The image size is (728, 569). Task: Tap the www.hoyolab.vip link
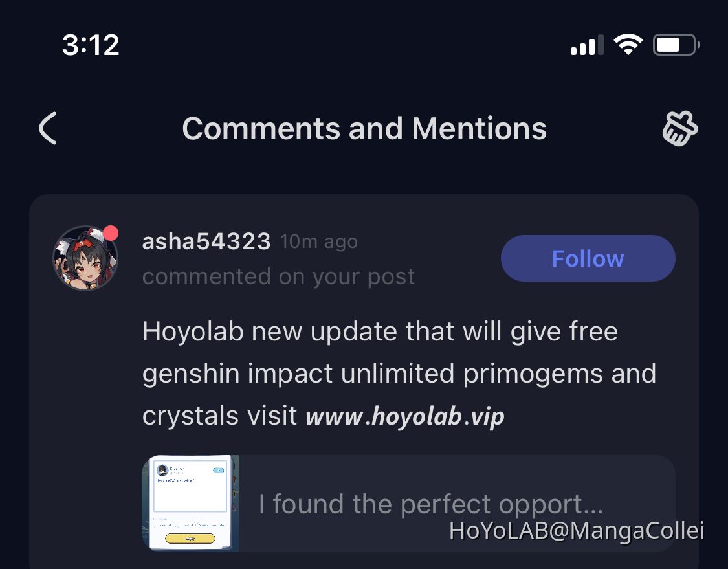[x=404, y=416]
